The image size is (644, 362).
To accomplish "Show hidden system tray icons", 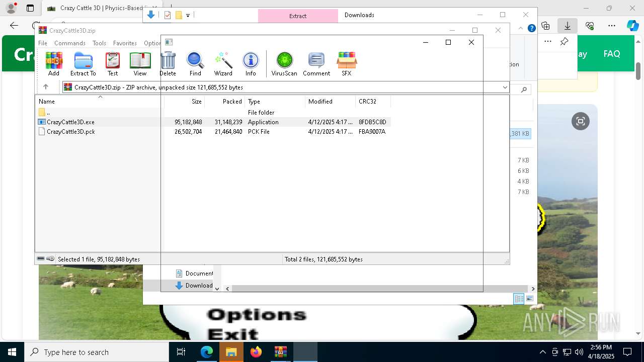I will tap(542, 352).
